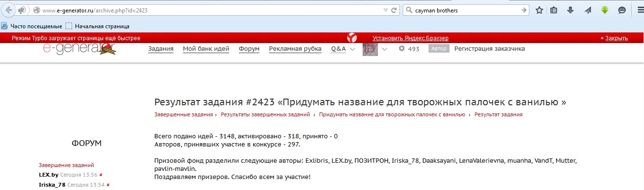
Task: Open the Начальная страница bookmark
Action: (97, 26)
